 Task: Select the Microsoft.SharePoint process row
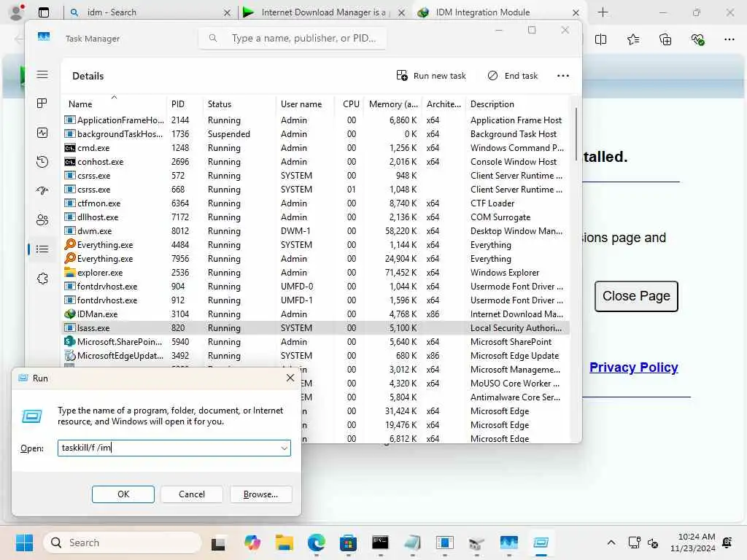[316, 342]
